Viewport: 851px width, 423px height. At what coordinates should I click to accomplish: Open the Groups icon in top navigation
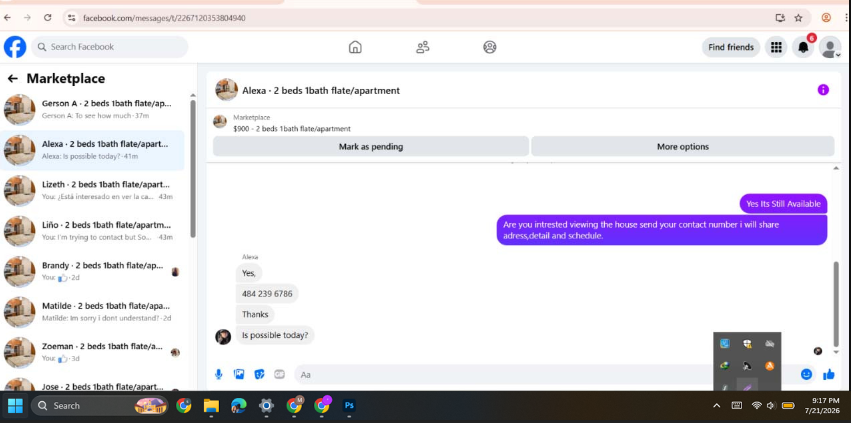pyautogui.click(x=490, y=47)
